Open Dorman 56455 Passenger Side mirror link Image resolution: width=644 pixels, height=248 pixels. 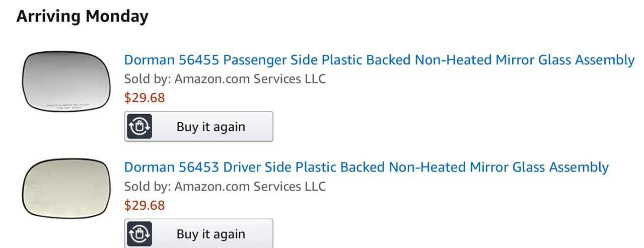click(379, 60)
